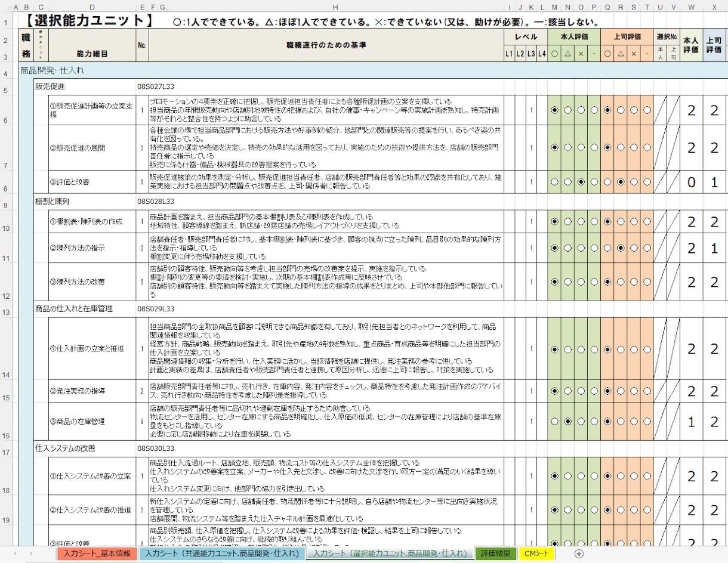
Task: Select the unit code 08S029L33
Action: [x=156, y=309]
